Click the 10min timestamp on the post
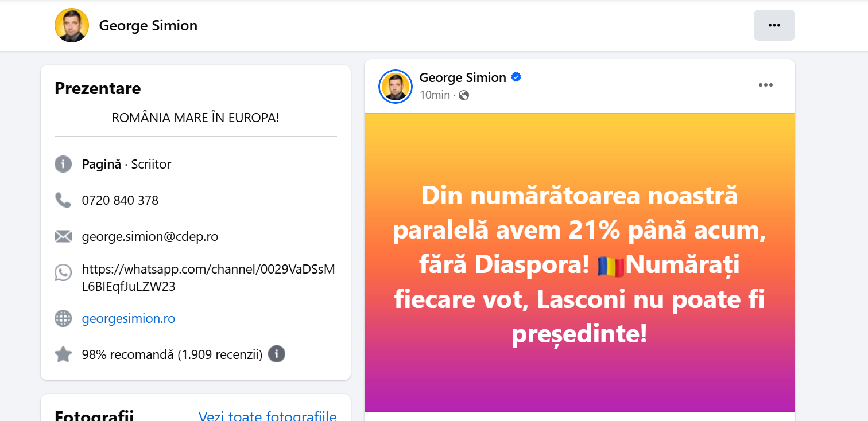The height and width of the screenshot is (421, 868). pyautogui.click(x=434, y=95)
